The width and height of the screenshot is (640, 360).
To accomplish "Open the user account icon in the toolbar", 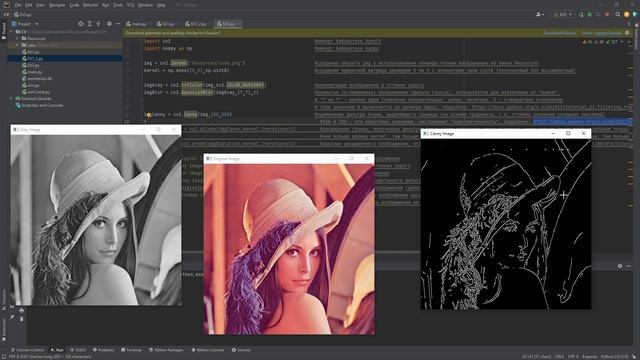I will click(540, 14).
